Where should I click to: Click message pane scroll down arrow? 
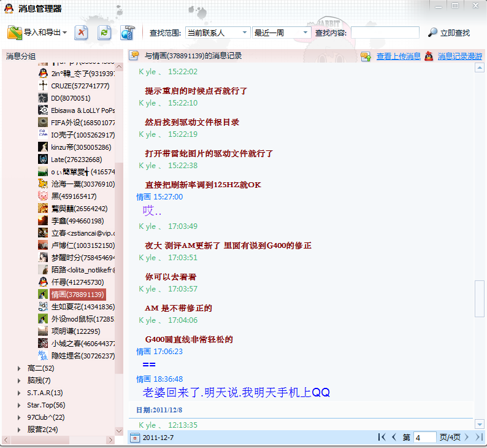[x=480, y=424]
